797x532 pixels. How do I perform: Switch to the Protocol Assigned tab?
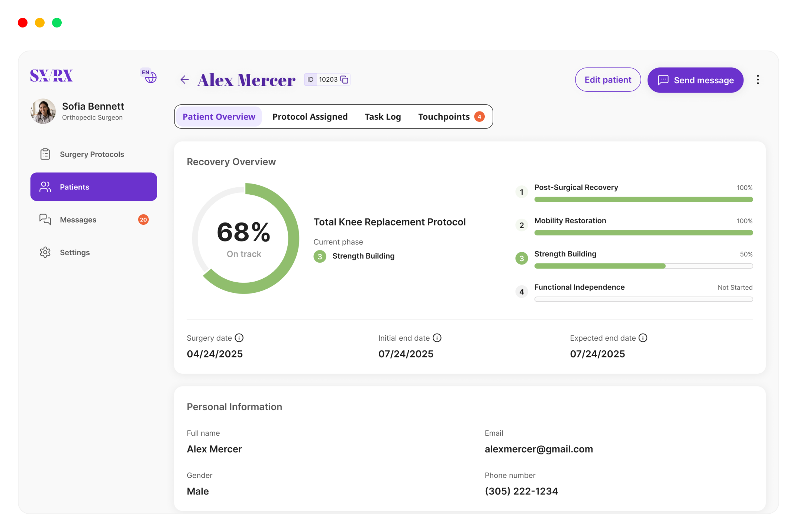[310, 117]
